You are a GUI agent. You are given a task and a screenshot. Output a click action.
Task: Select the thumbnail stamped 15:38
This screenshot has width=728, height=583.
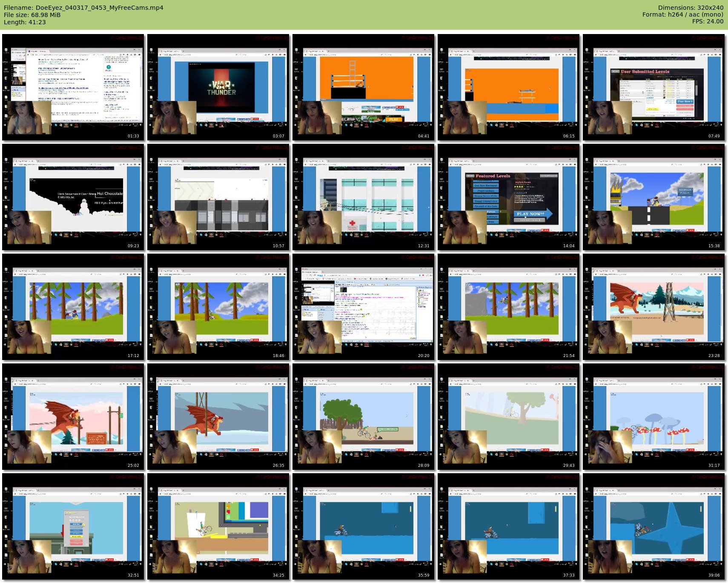[654, 197]
